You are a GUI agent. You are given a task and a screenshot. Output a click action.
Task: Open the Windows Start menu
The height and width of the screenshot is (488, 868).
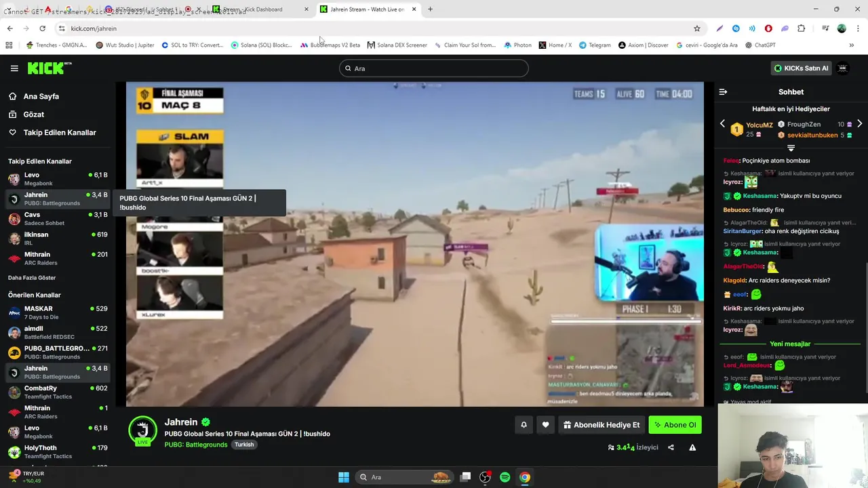point(344,477)
